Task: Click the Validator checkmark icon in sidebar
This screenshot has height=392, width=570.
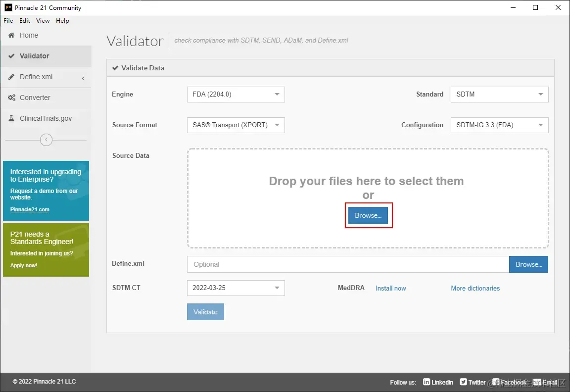Action: (x=12, y=56)
